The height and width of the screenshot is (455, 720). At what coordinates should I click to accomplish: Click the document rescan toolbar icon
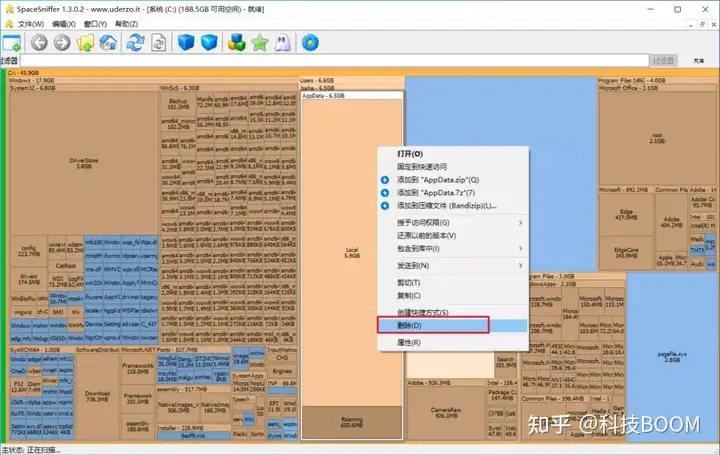(158, 43)
